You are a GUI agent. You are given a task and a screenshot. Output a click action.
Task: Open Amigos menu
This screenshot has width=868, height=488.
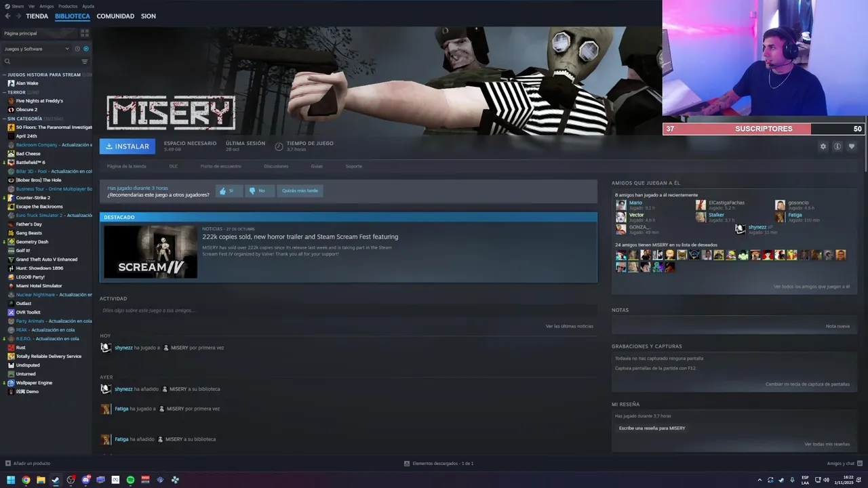[x=47, y=6]
